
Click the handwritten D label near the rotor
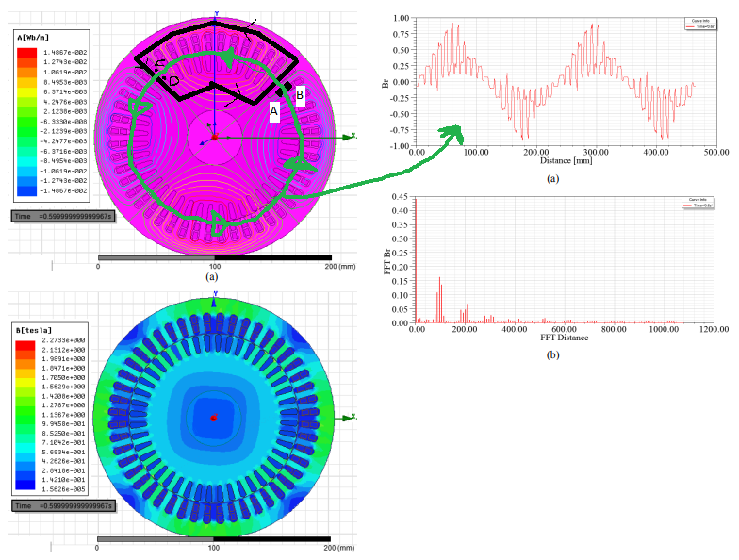[x=173, y=82]
